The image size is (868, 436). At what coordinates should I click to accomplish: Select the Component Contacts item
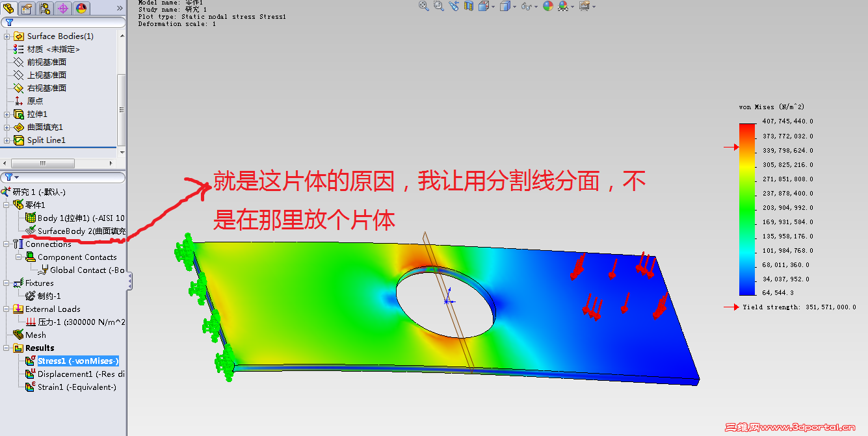71,257
